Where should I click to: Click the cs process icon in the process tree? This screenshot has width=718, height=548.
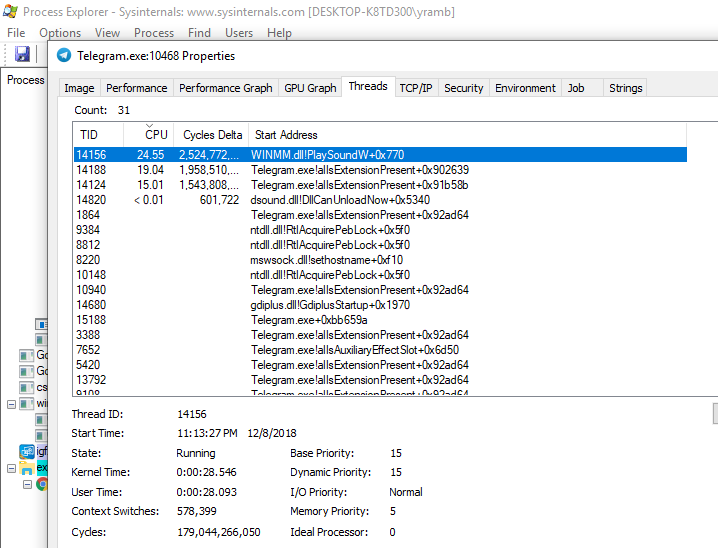[x=27, y=387]
